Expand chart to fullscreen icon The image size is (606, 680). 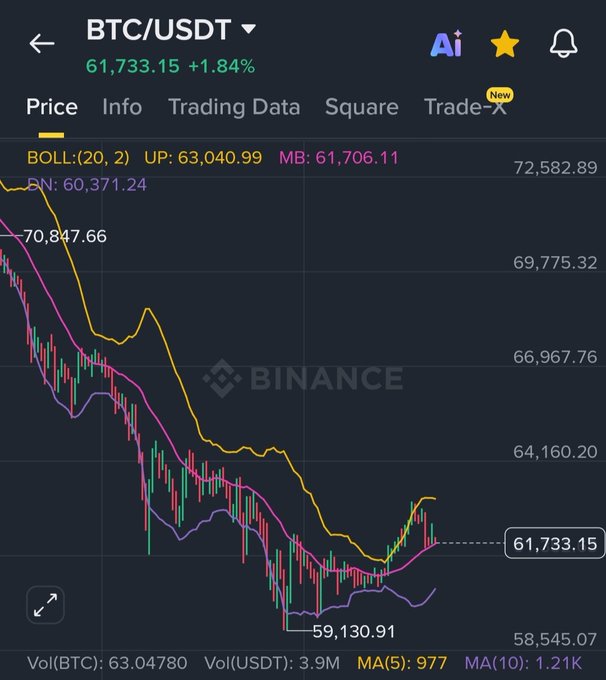[46, 605]
